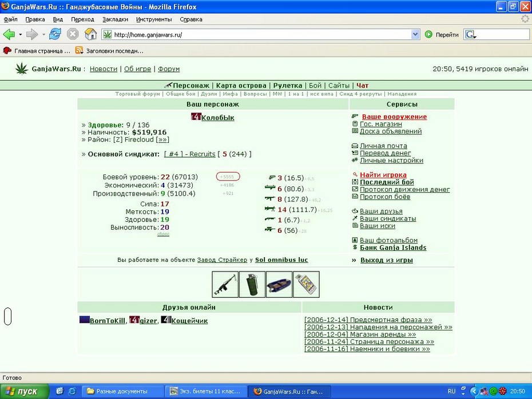
Task: Open the Новости link in header
Action: [x=104, y=69]
